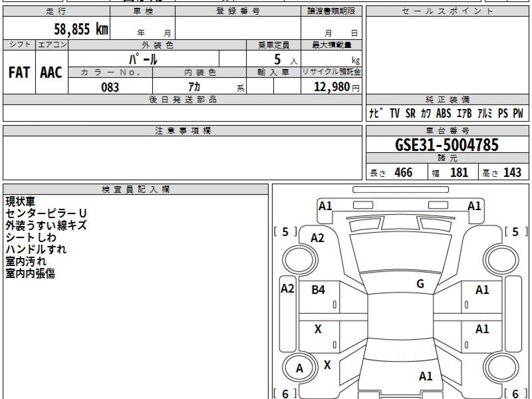Select the FAT shift value
The width and height of the screenshot is (532, 399).
[19, 73]
